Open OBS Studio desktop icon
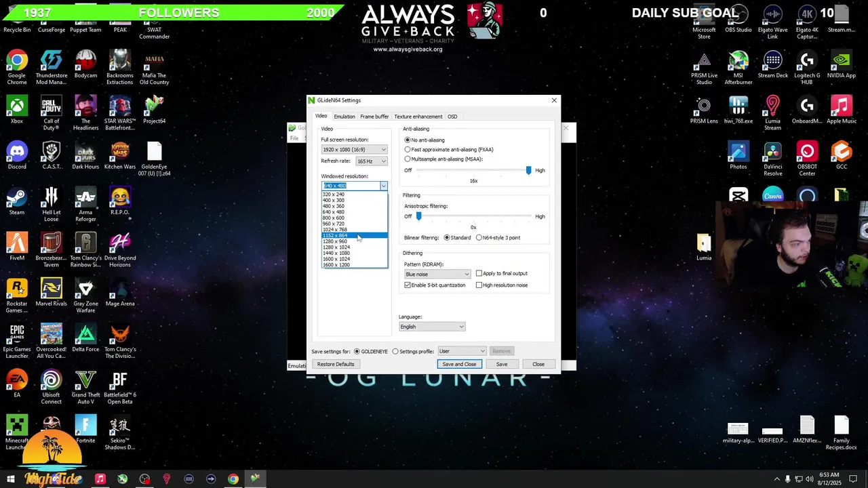This screenshot has width=868, height=488. pyautogui.click(x=738, y=18)
